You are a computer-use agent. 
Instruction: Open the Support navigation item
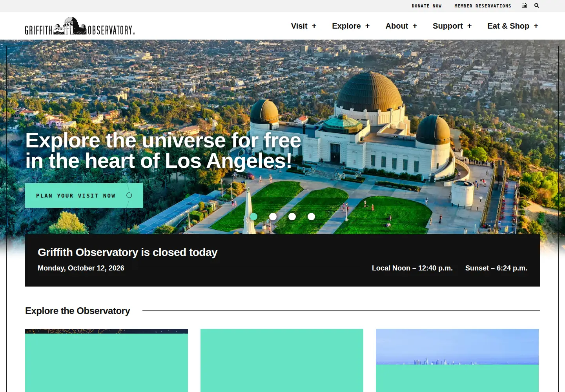(448, 26)
